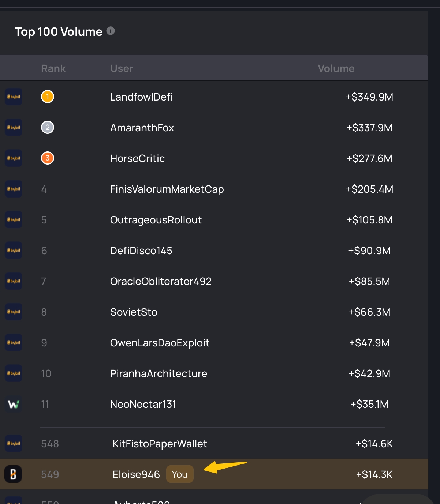The image size is (440, 504).
Task: Select the OracleObliterater492 username
Action: (161, 281)
